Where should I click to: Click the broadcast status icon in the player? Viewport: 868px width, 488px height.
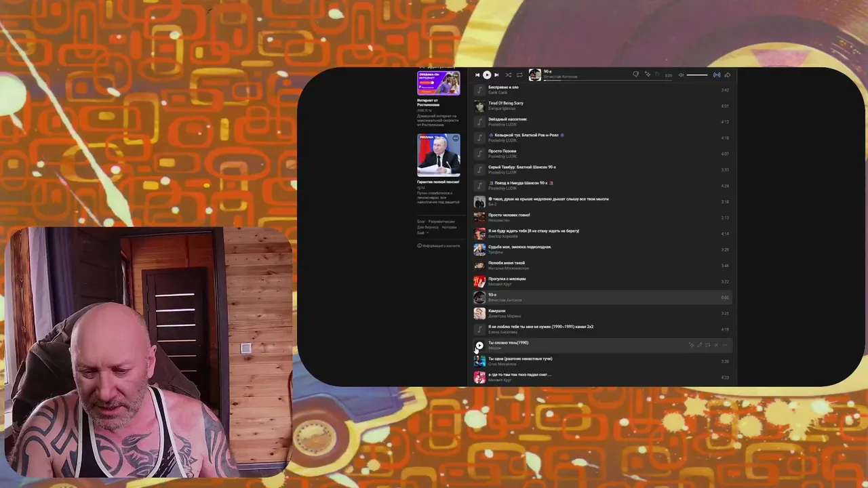717,75
